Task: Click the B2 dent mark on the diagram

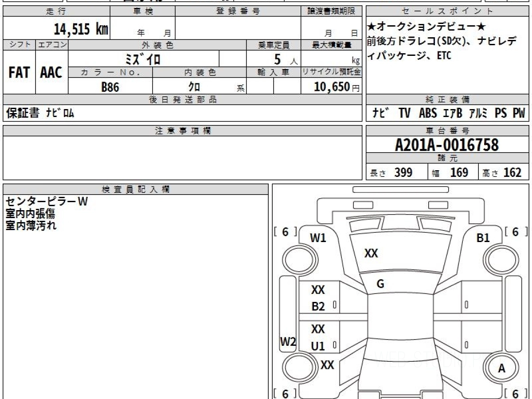Action: pyautogui.click(x=318, y=307)
